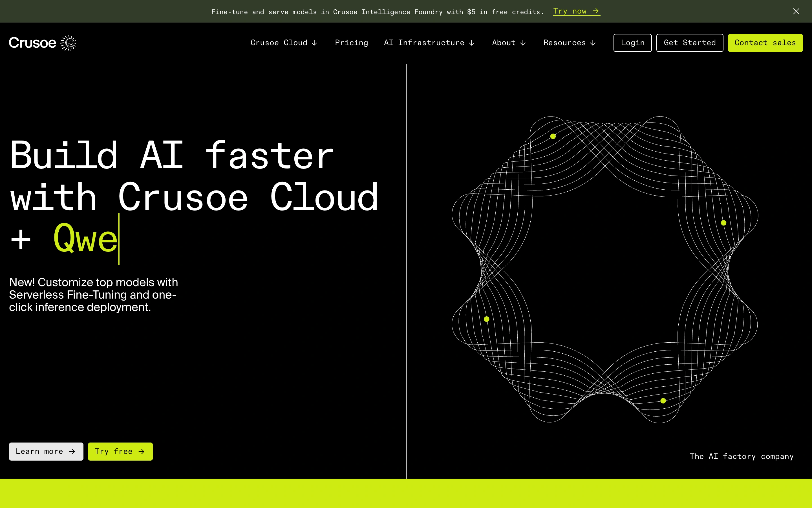Click the Try free button
The width and height of the screenshot is (812, 508).
point(120,451)
